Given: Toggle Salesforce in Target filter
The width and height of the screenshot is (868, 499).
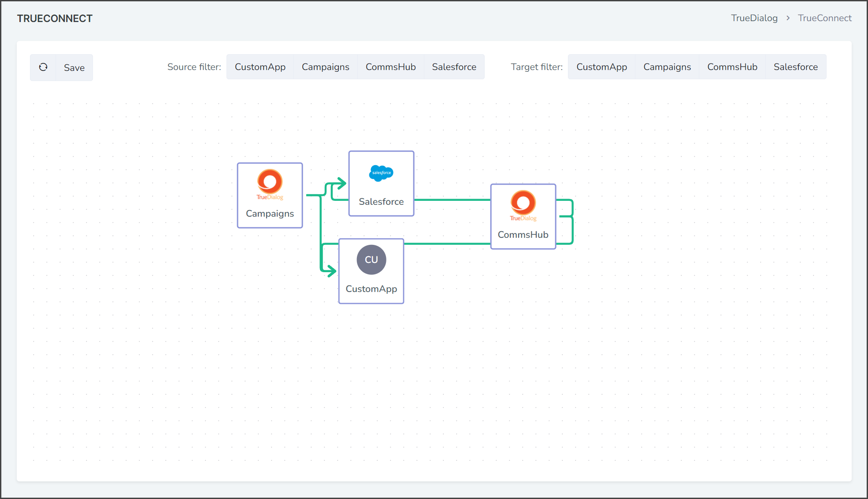Looking at the screenshot, I should point(796,67).
